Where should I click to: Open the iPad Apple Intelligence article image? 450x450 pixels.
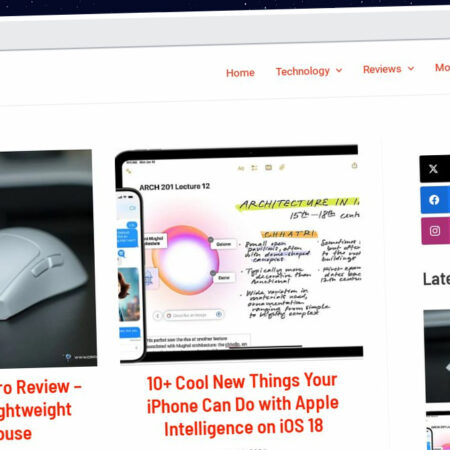(239, 253)
